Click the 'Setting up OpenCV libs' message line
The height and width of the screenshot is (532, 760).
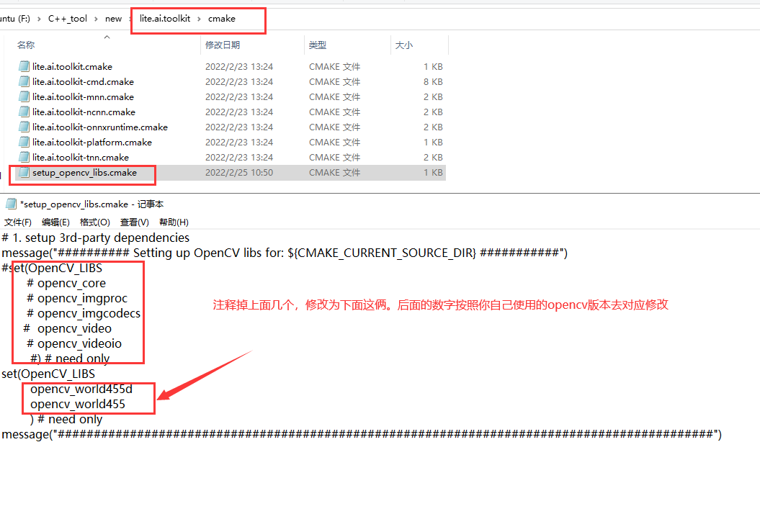coord(285,253)
